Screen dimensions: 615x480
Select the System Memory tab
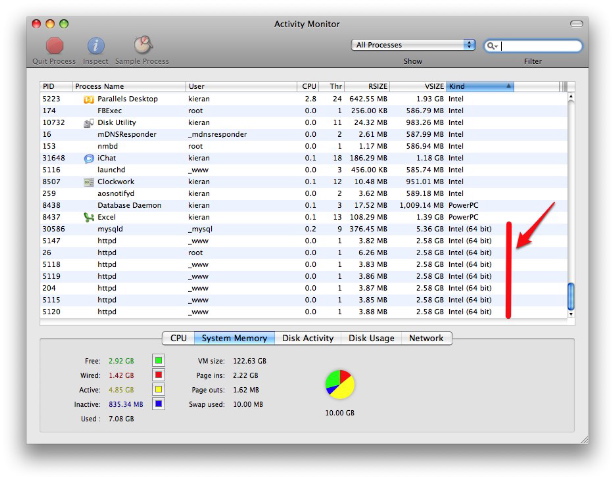pyautogui.click(x=234, y=338)
